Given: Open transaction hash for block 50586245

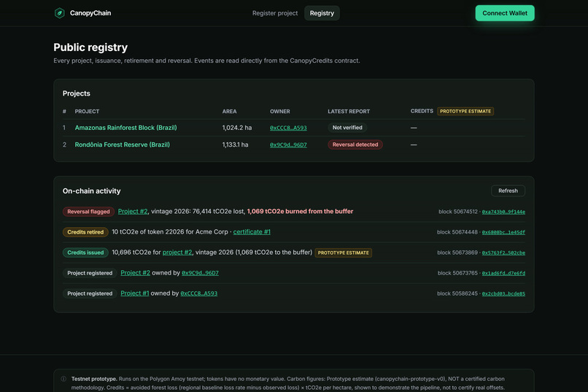Looking at the screenshot, I should pyautogui.click(x=503, y=293).
